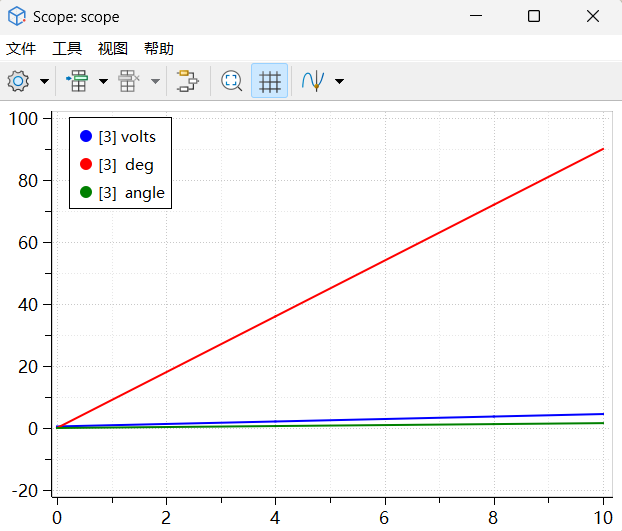This screenshot has width=622, height=531.
Task: Open the 文件 menu
Action: [21, 48]
